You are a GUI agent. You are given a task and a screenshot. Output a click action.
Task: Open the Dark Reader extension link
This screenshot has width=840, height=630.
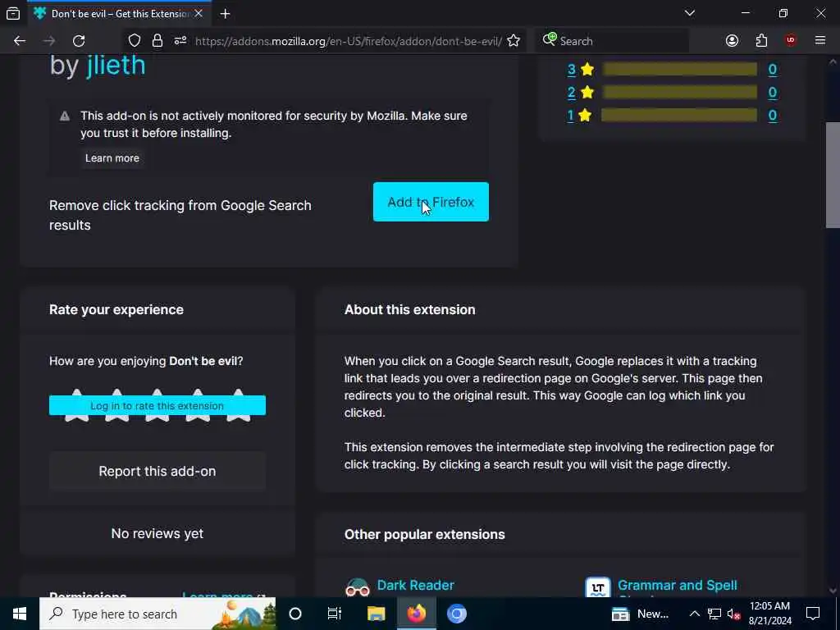(x=415, y=585)
